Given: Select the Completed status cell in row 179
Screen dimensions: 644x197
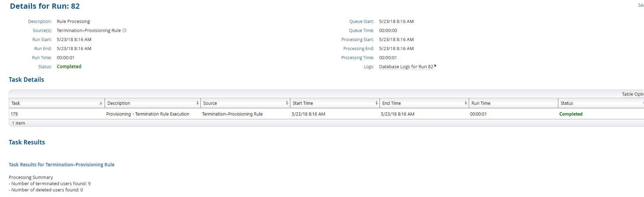Looking at the screenshot, I should point(570,114).
